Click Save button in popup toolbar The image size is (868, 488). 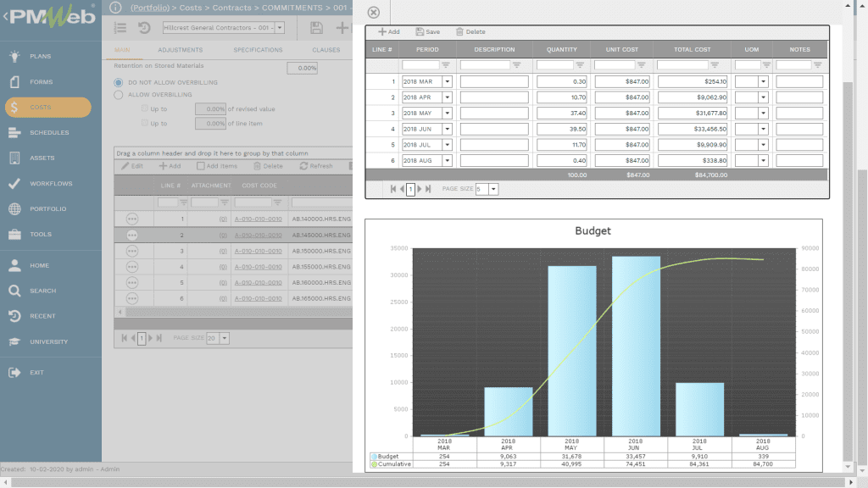[x=428, y=31]
